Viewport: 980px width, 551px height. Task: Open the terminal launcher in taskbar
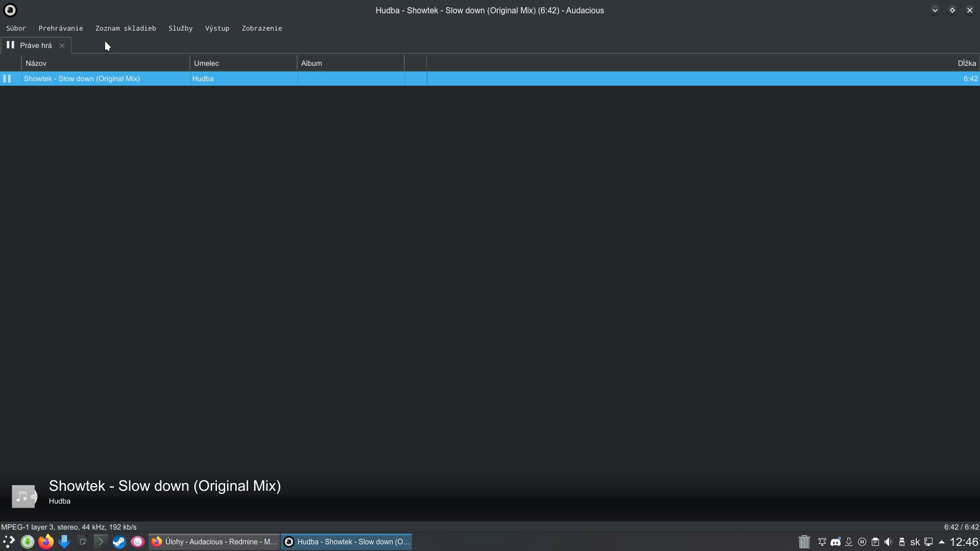click(101, 542)
